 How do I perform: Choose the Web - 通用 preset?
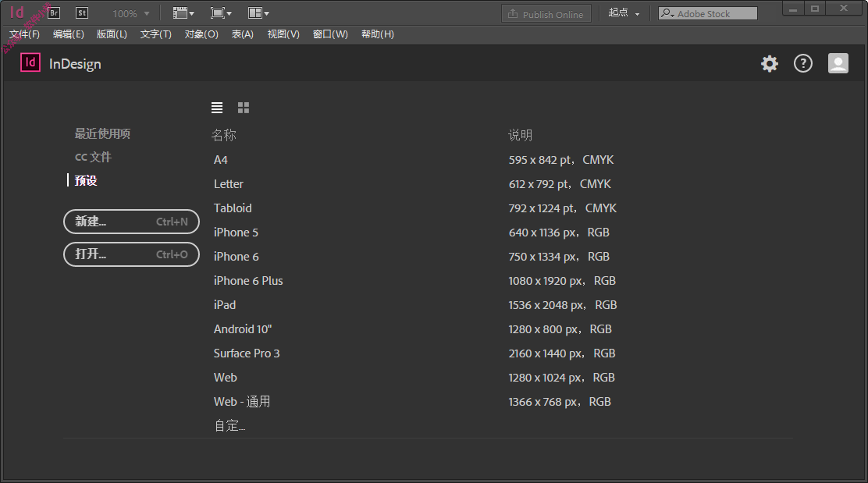(x=242, y=402)
